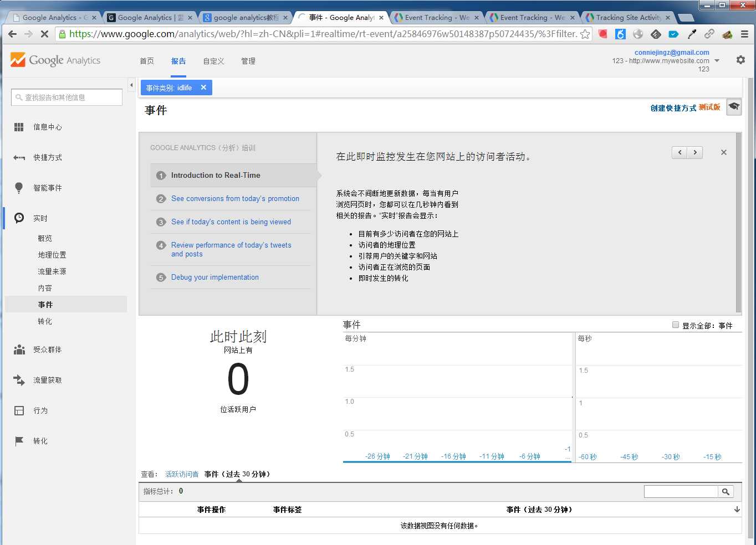Click the 智能事件 lightbulb icon
The height and width of the screenshot is (545, 756).
[19, 188]
